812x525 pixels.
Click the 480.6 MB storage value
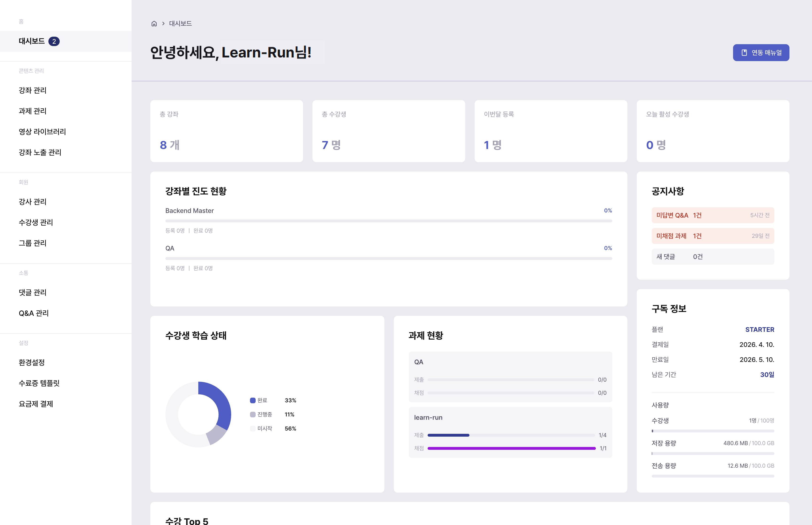735,443
